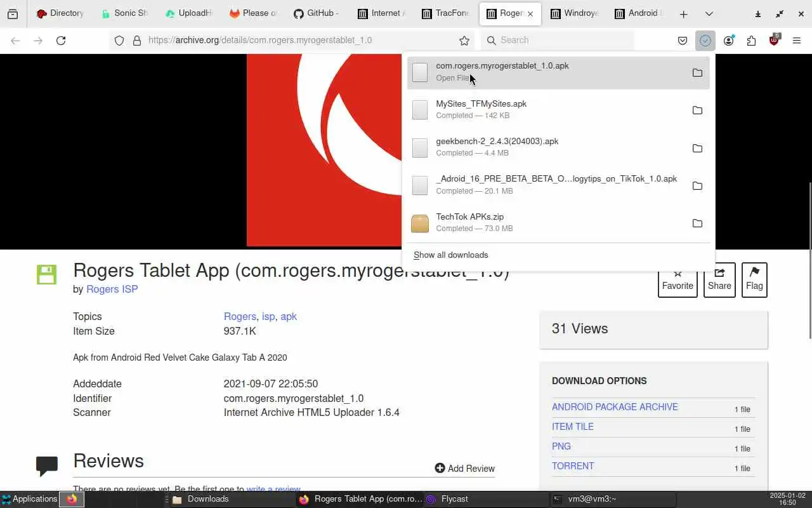Switch to the Directory tab
This screenshot has height=508, width=812.
click(x=60, y=13)
